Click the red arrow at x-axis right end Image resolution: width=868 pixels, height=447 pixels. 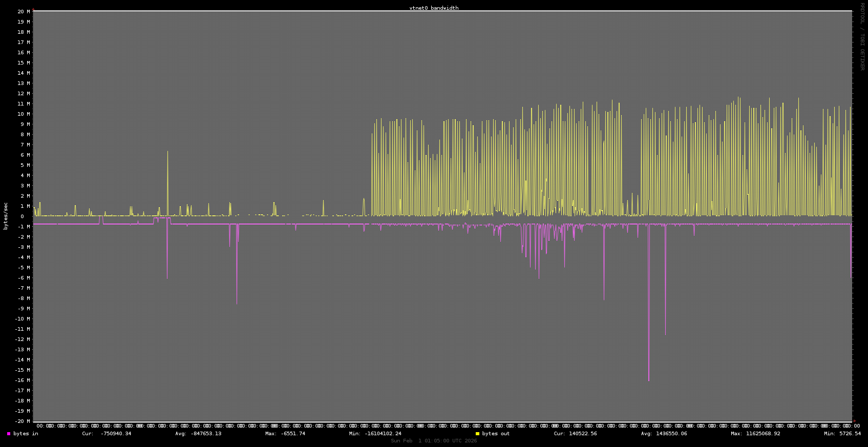coord(854,421)
